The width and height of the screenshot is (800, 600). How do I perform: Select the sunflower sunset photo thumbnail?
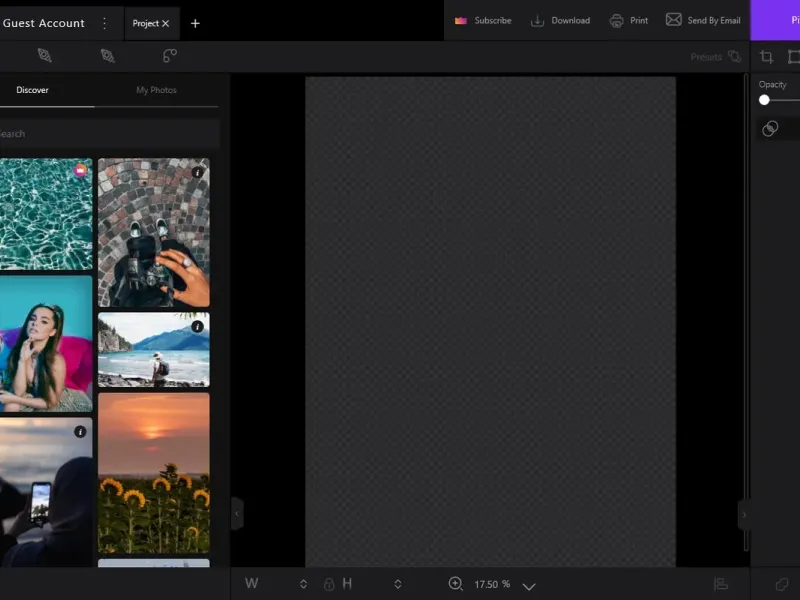coord(154,472)
